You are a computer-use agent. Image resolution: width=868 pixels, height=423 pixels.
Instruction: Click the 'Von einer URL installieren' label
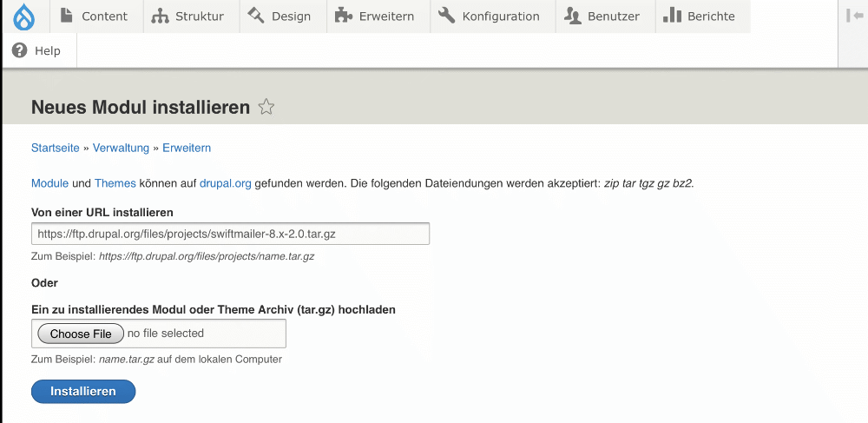click(102, 212)
